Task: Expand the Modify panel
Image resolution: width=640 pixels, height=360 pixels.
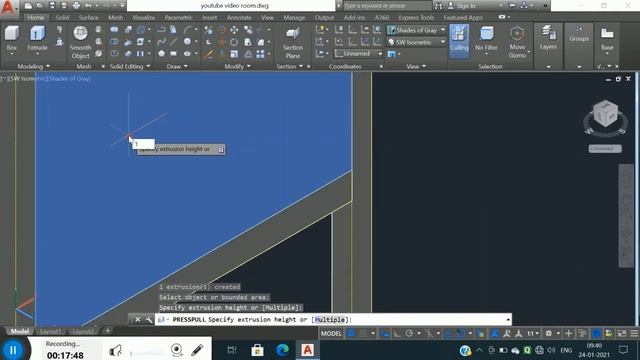Action: (x=237, y=66)
